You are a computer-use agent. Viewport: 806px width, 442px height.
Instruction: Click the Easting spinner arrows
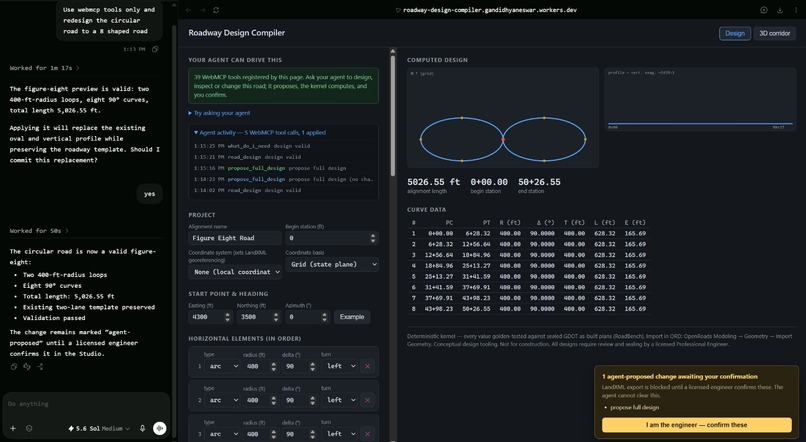(x=228, y=317)
